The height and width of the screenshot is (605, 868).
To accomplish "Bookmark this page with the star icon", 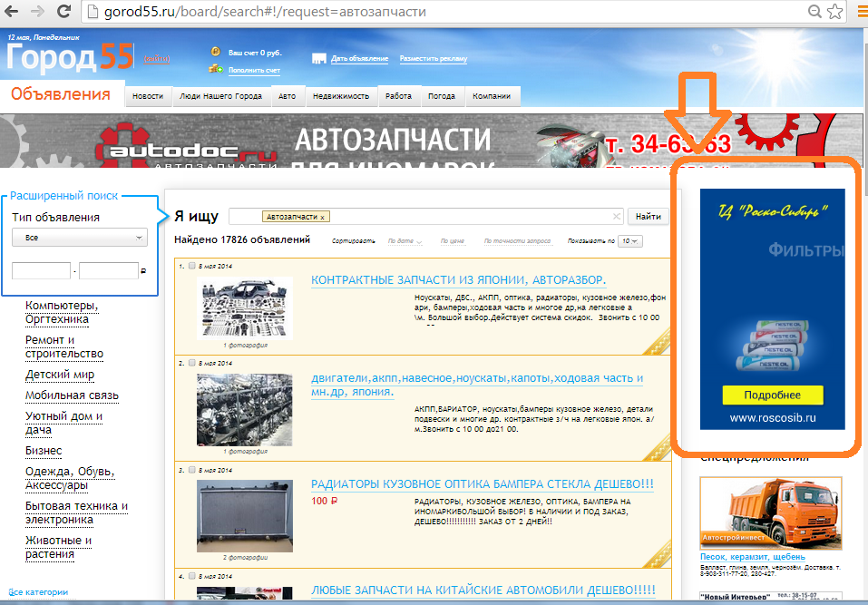I will [834, 12].
